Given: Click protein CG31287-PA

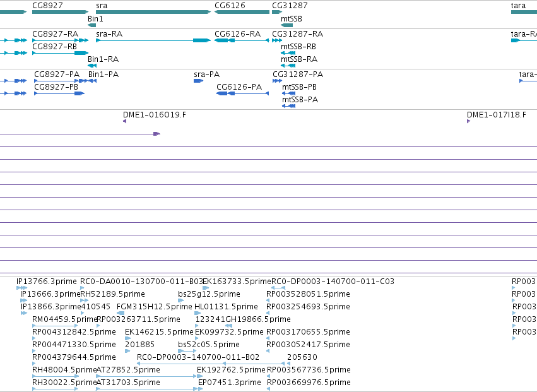Looking at the screenshot, I should pos(278,81).
